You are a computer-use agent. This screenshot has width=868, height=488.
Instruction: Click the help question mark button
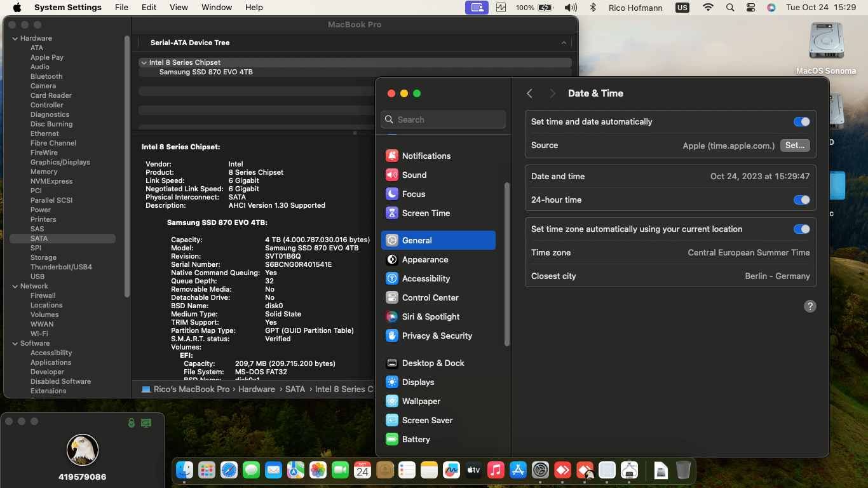(810, 306)
